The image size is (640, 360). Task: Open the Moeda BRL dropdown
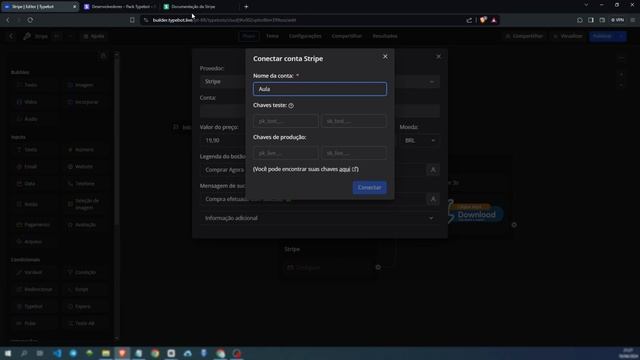[420, 140]
